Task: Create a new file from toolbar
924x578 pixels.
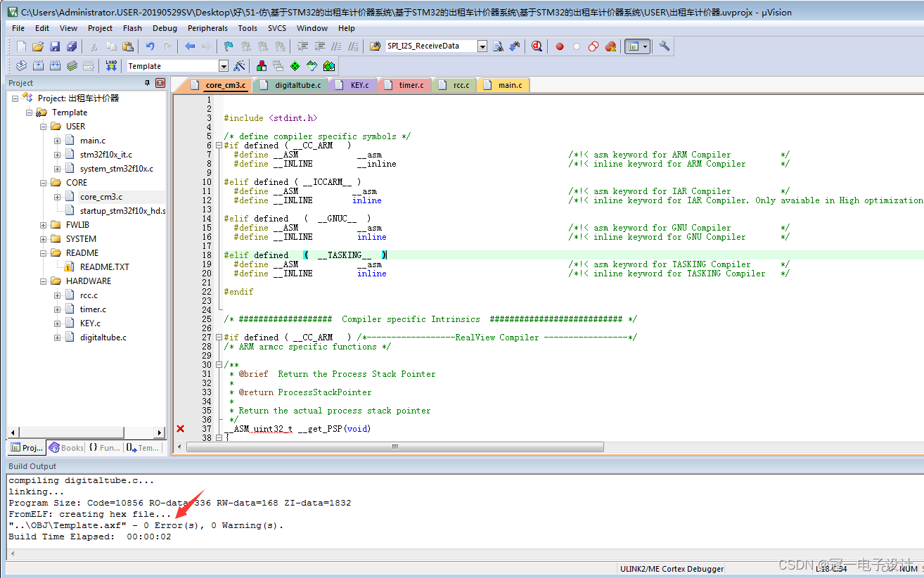Action: click(x=21, y=46)
